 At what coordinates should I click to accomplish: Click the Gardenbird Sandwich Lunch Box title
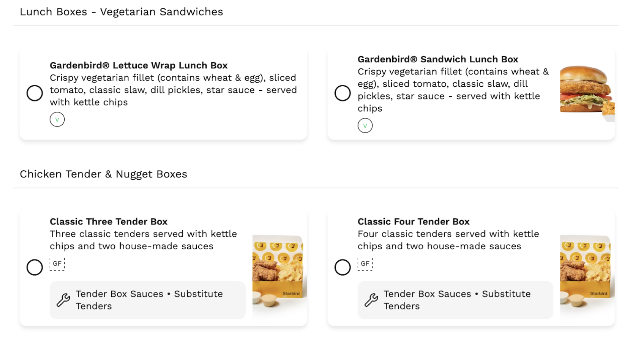438,59
